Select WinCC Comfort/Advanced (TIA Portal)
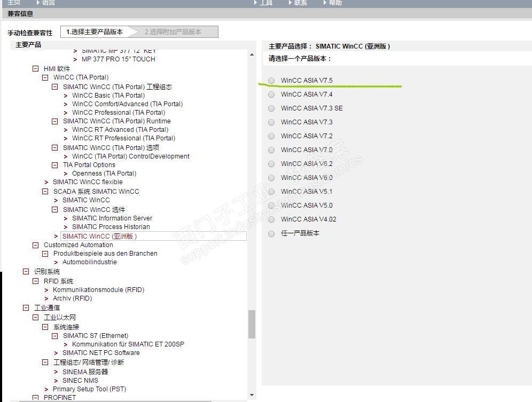Viewport: 532px width, 402px height. 127,104
